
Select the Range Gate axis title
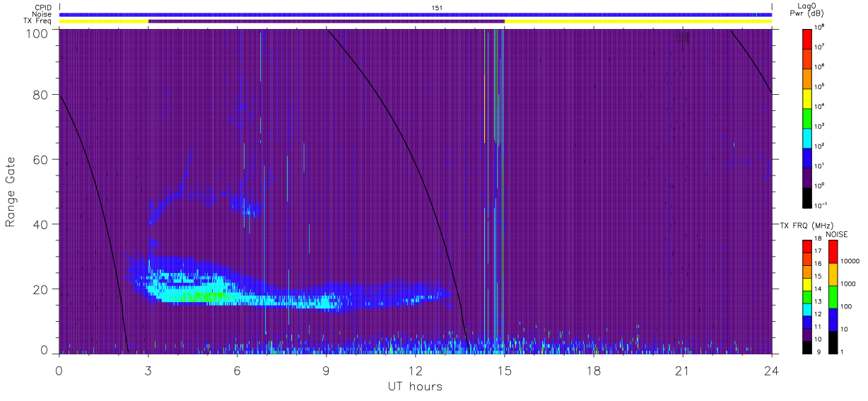(11, 191)
